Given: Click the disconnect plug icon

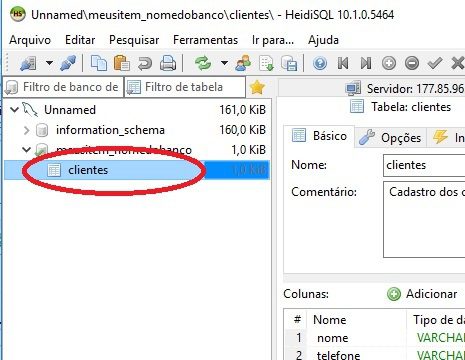Looking at the screenshot, I should pyautogui.click(x=68, y=63).
